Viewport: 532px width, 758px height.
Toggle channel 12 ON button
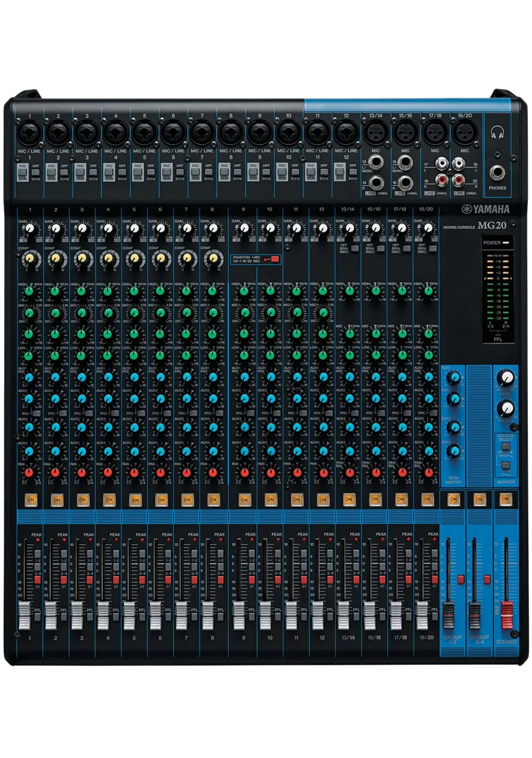(322, 500)
